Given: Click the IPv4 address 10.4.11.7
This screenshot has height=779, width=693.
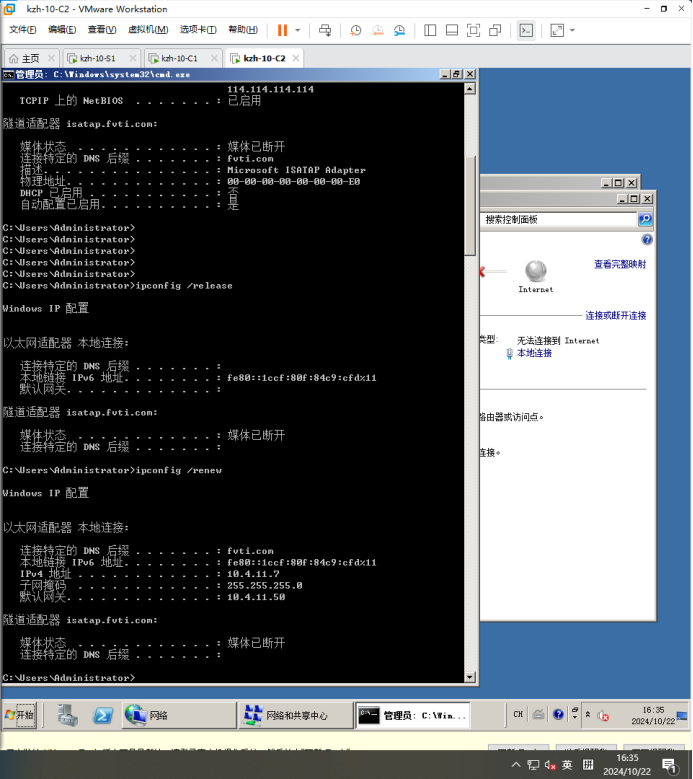Looking at the screenshot, I should click(253, 574).
